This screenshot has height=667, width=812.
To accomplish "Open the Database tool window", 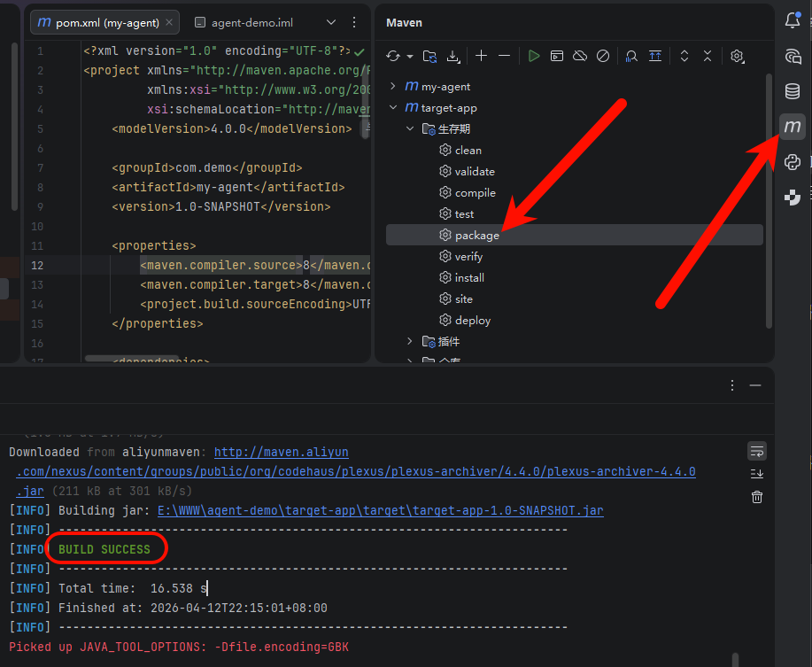I will click(x=793, y=91).
